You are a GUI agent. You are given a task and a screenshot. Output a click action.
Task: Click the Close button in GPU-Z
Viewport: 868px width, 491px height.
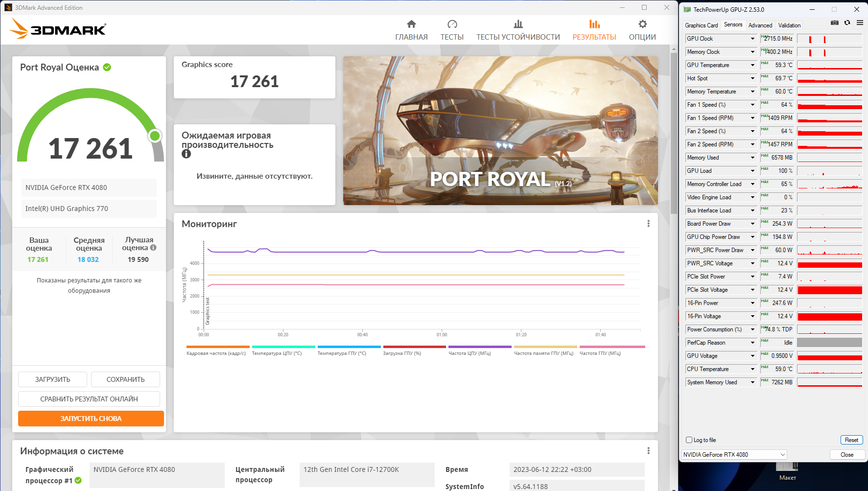(x=847, y=455)
